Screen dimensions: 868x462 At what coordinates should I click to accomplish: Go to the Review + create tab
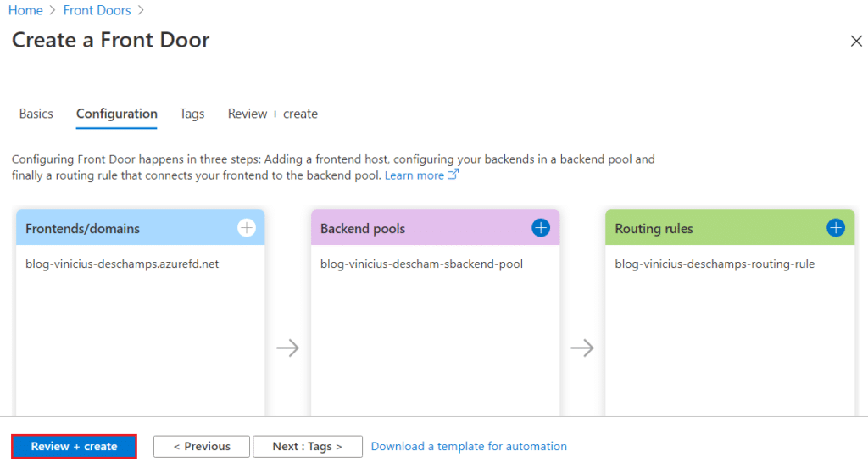coord(273,114)
